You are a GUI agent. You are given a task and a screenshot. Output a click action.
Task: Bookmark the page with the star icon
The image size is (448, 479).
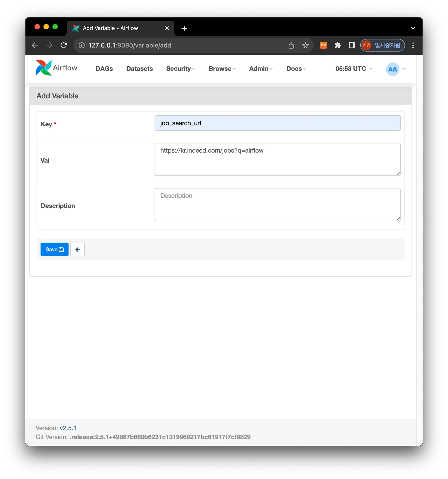tap(305, 45)
